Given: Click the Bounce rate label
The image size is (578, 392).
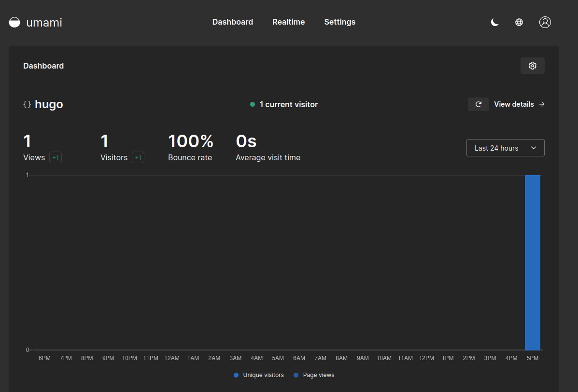Looking at the screenshot, I should click(190, 157).
